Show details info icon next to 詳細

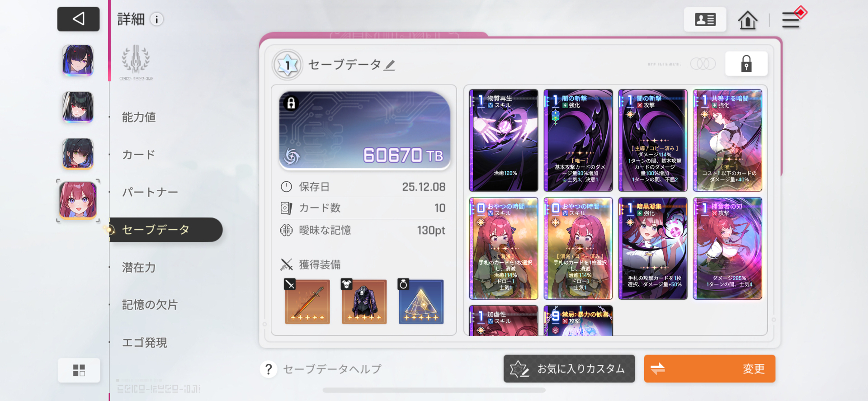tap(156, 19)
